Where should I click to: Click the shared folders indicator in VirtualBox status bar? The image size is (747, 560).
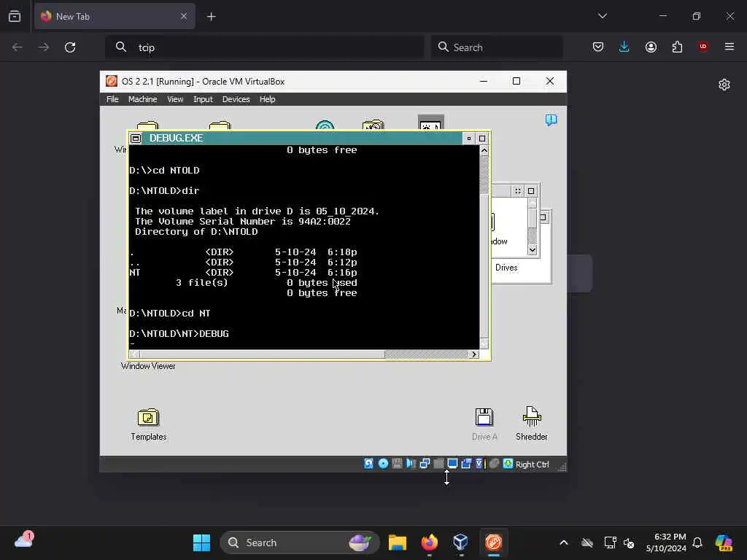pos(466,464)
